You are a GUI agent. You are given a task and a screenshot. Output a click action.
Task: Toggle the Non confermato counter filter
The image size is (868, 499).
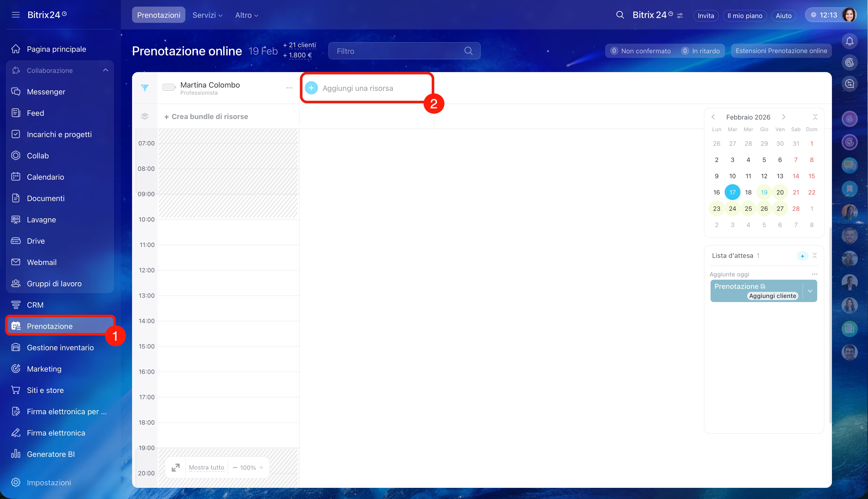point(641,51)
